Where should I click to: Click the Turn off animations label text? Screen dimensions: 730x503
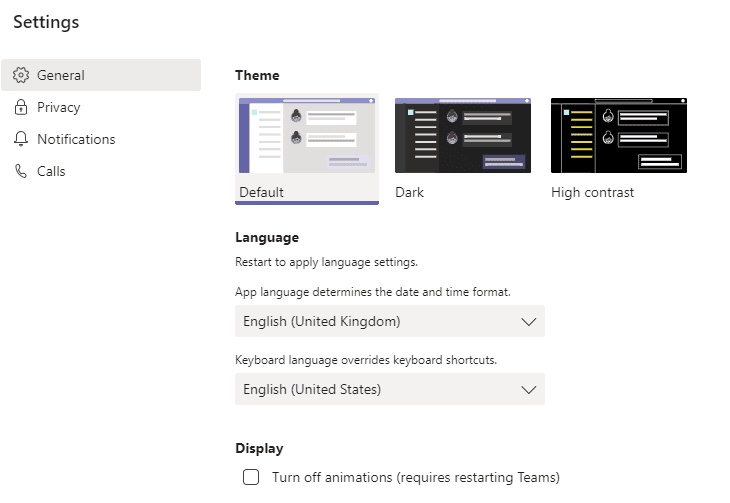tap(415, 477)
